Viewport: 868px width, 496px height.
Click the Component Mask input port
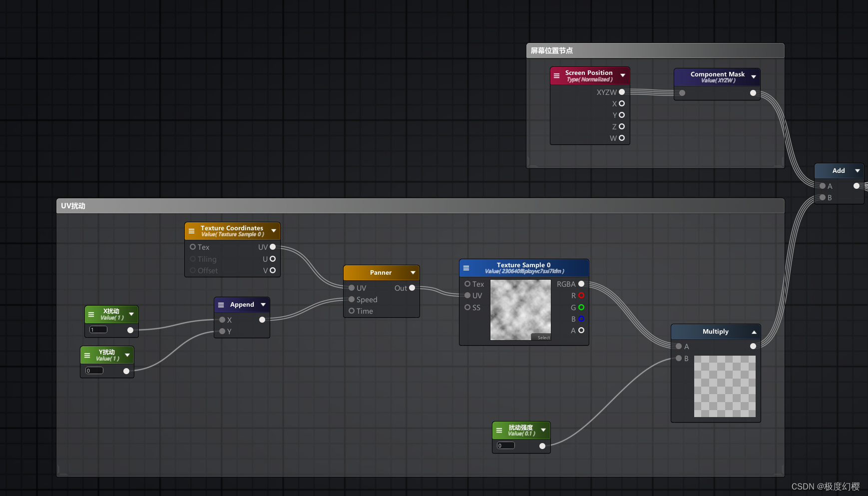682,93
